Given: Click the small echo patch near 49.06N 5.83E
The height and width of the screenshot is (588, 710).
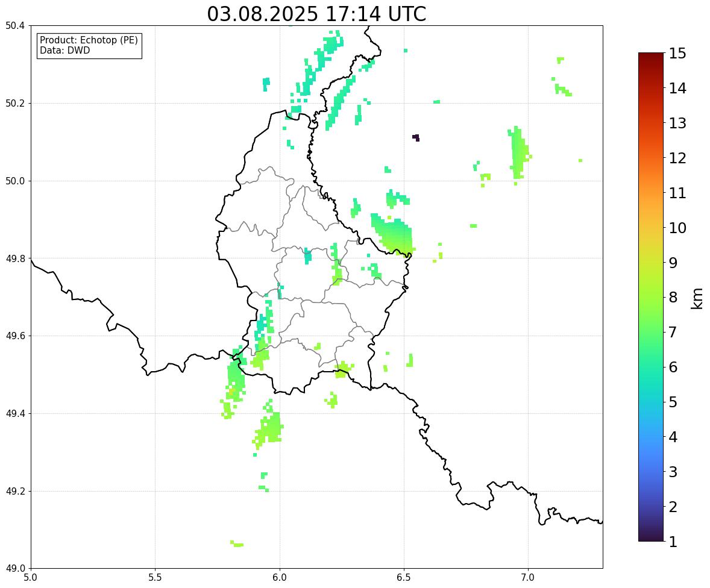Looking at the screenshot, I should coord(237,543).
